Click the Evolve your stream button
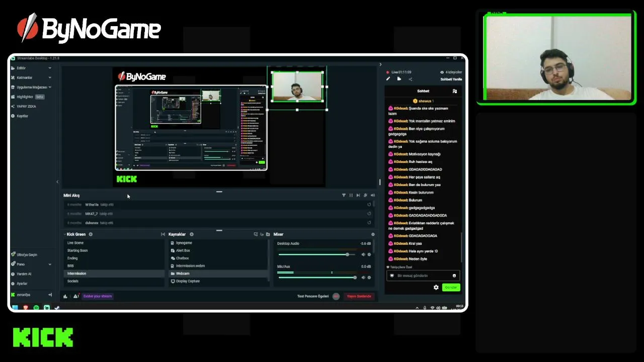Image resolution: width=644 pixels, height=362 pixels. pyautogui.click(x=98, y=296)
